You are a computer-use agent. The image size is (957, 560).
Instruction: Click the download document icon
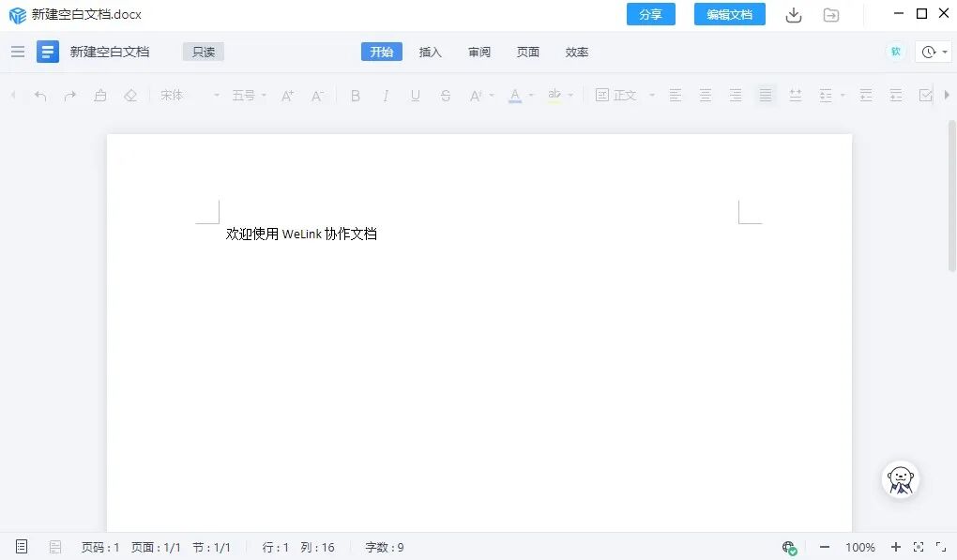pos(793,15)
